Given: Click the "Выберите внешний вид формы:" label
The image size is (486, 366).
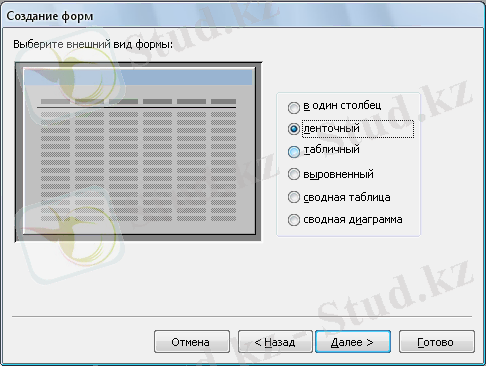Looking at the screenshot, I should 93,44.
